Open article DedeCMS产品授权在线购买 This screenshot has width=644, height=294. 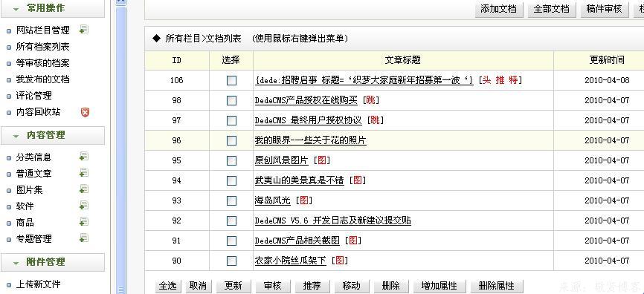[x=306, y=100]
